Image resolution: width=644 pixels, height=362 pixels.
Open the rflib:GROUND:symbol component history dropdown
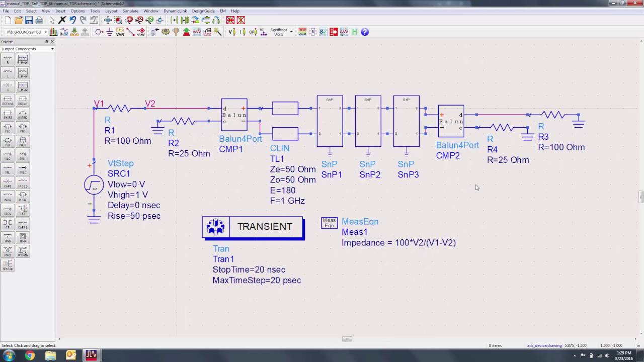[x=45, y=32]
